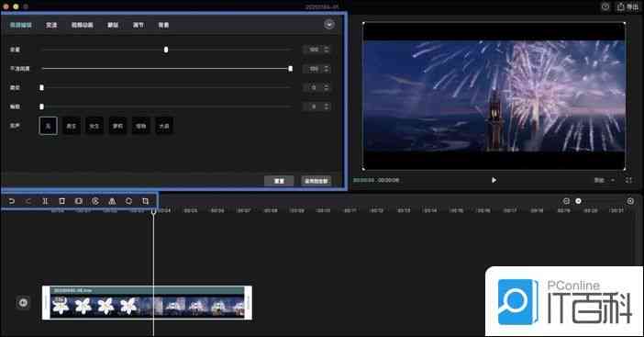Click the skin smoothing stepper arrows
644x337 pixels.
pos(327,87)
